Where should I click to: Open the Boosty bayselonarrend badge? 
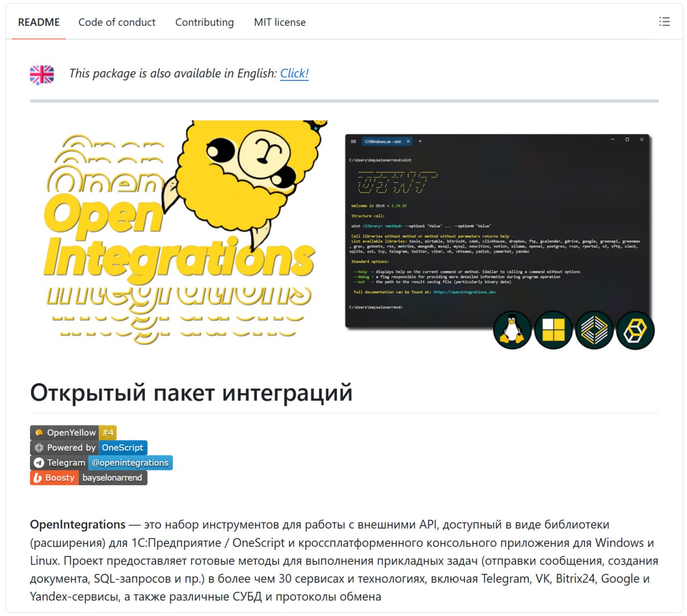(89, 478)
